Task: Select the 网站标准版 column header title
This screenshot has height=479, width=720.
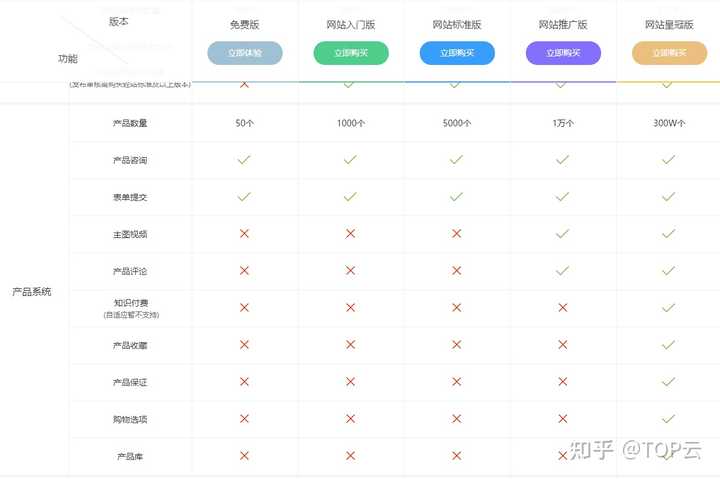Action: (x=457, y=25)
